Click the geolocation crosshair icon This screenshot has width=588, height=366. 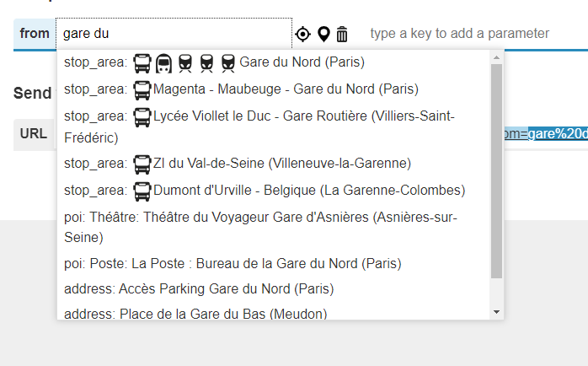pyautogui.click(x=302, y=35)
